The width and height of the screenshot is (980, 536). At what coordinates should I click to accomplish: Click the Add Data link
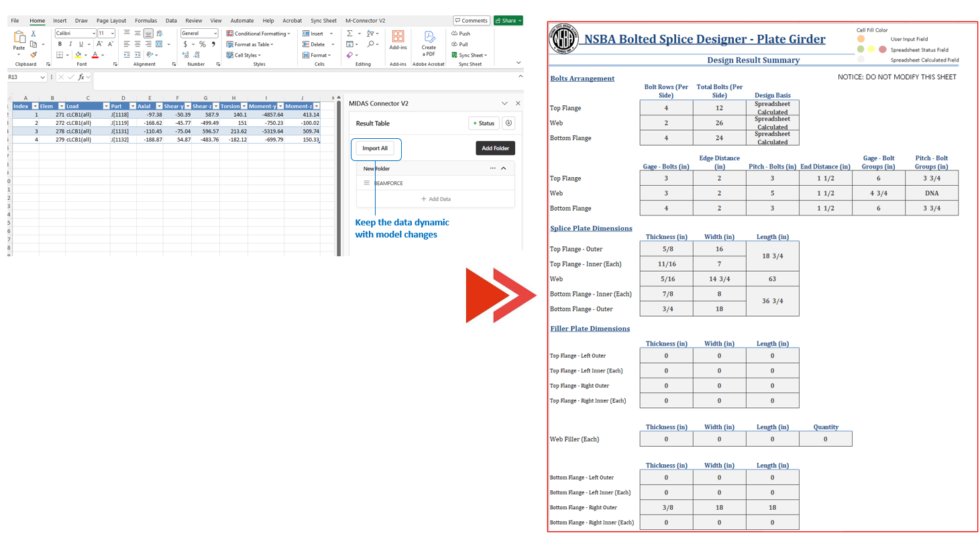(x=435, y=199)
